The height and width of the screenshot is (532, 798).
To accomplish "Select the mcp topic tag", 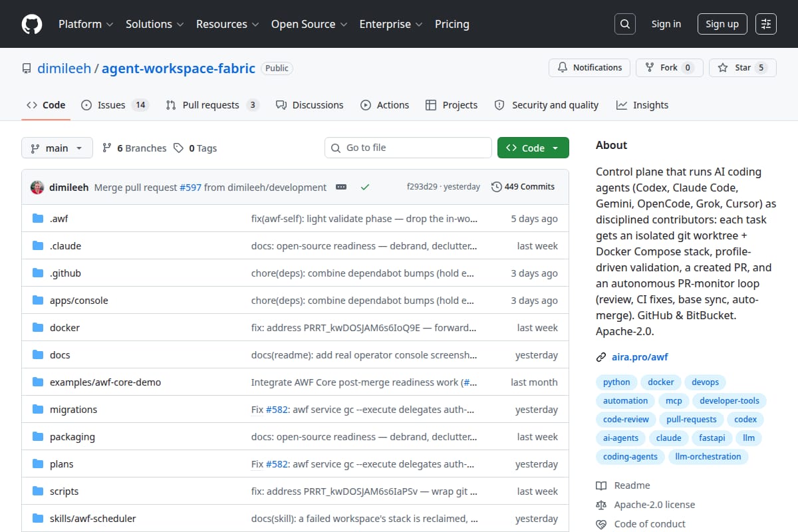I will [674, 401].
